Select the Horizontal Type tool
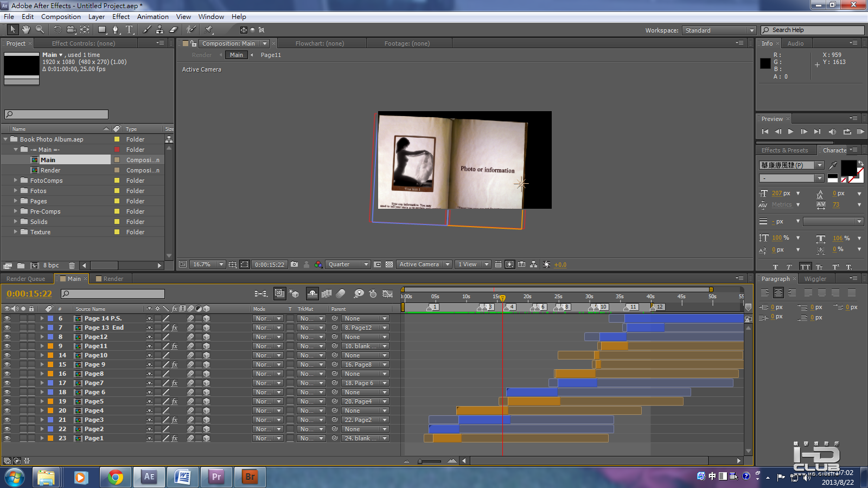Screen dimensions: 868x488 point(129,30)
